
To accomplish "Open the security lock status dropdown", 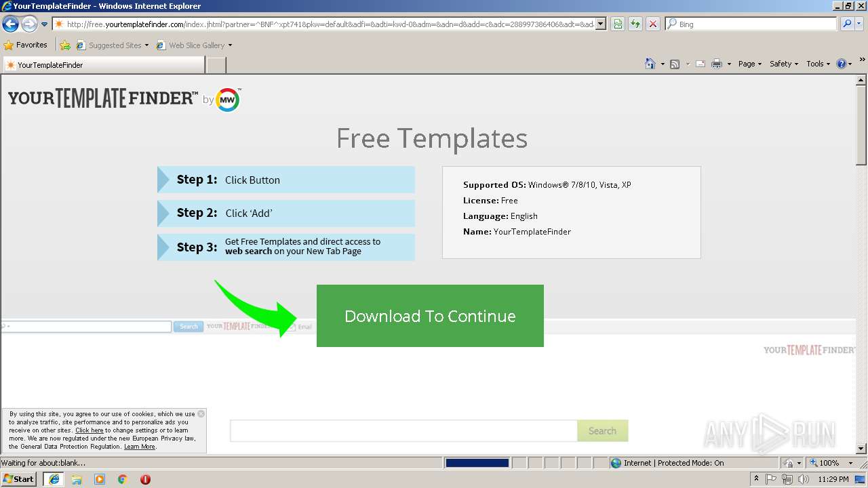I will [791, 463].
